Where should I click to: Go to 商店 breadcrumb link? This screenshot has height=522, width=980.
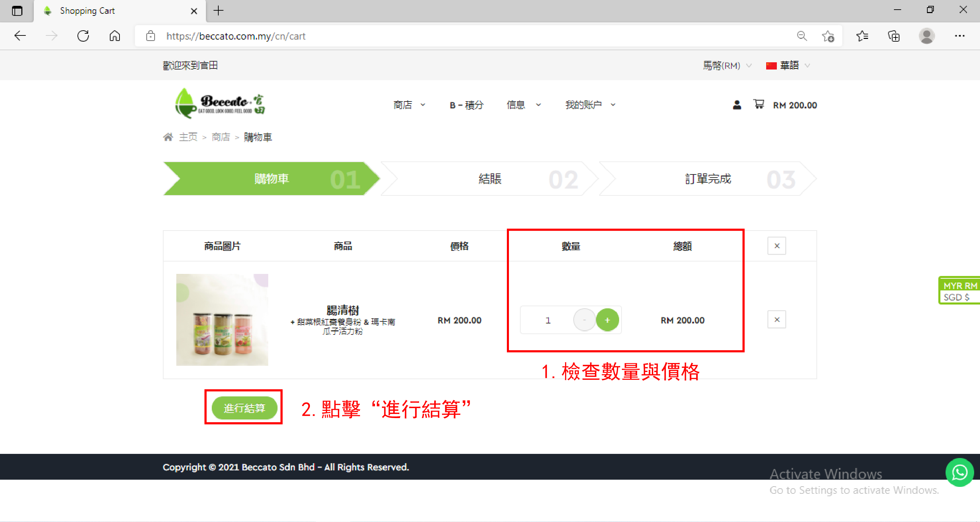point(221,137)
